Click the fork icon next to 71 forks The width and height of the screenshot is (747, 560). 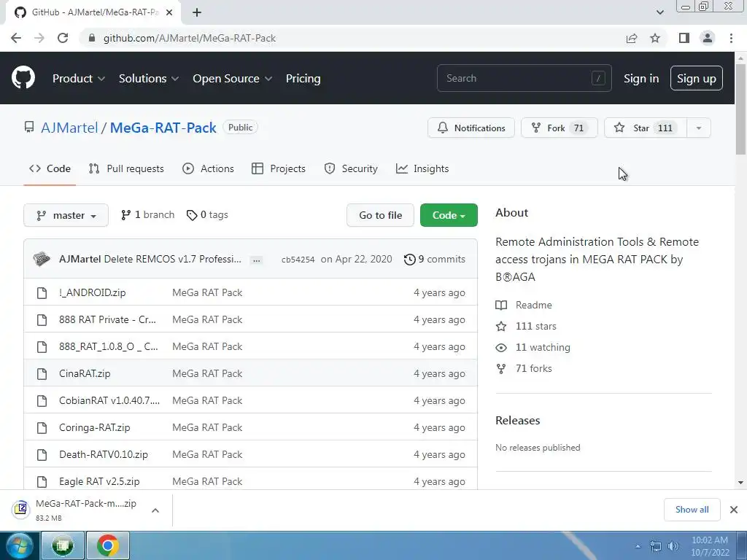pyautogui.click(x=501, y=368)
